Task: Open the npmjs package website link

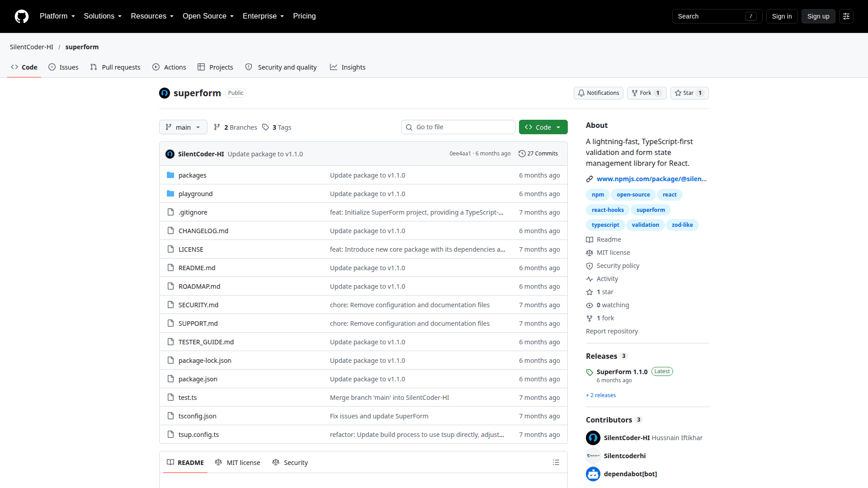Action: pos(651,179)
